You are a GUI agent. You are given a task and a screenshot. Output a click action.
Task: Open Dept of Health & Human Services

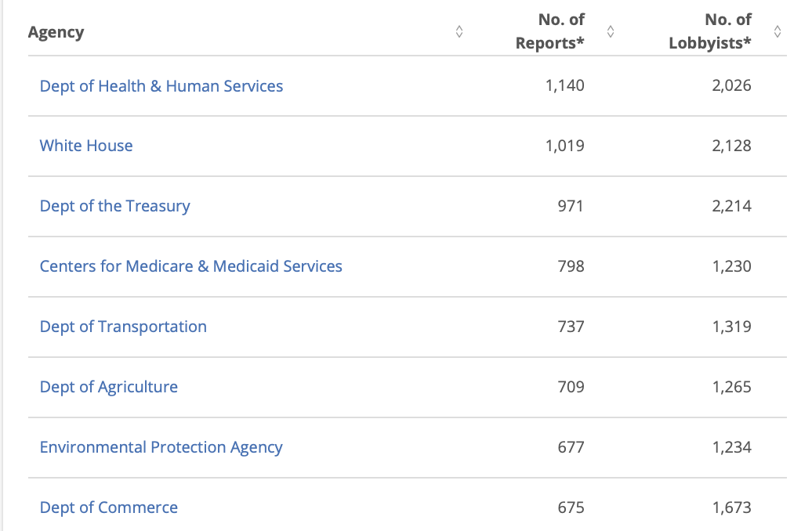coord(161,86)
